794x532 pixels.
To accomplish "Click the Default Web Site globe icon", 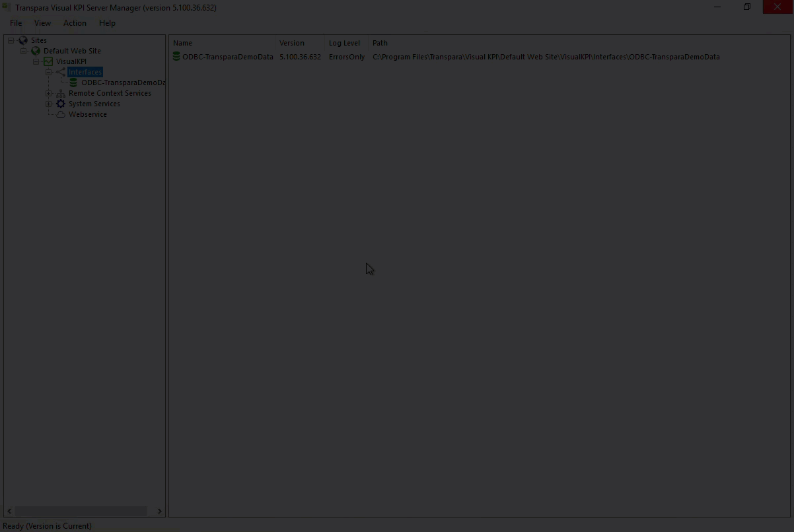I will (36, 51).
